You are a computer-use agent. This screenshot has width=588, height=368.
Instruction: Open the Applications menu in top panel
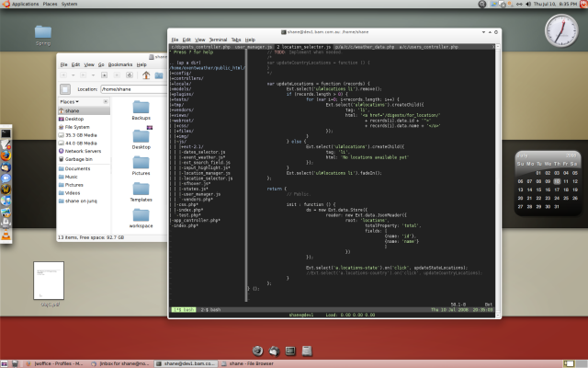(25, 4)
